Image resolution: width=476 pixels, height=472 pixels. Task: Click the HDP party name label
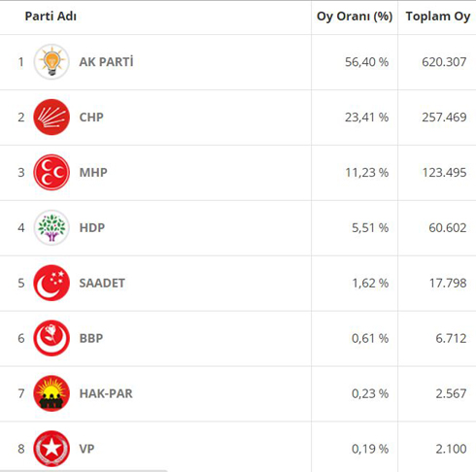(x=92, y=228)
